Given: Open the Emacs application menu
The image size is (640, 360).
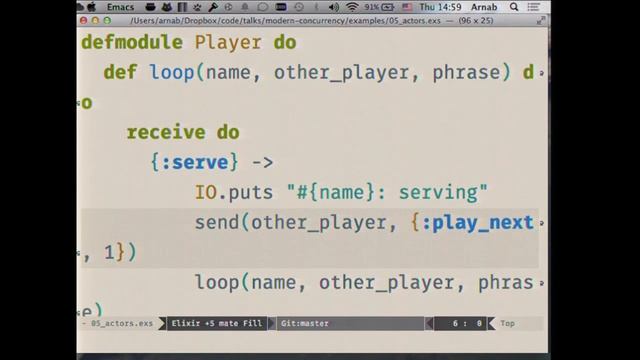Looking at the screenshot, I should [120, 7].
